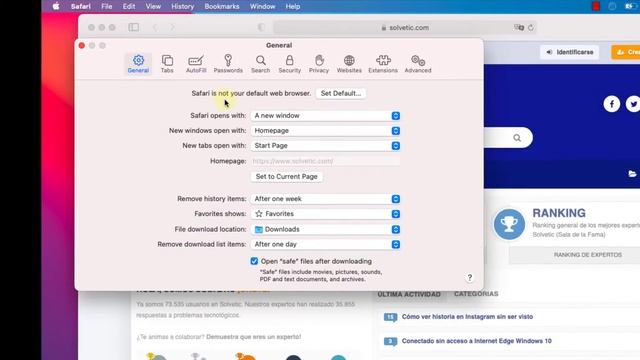The height and width of the screenshot is (360, 640).
Task: Open the Window menu
Action: [262, 7]
